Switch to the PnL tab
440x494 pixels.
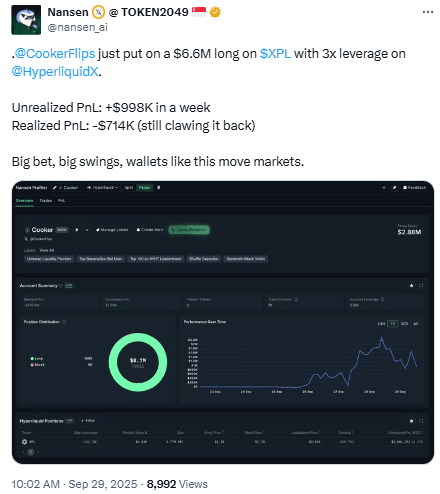[62, 201]
